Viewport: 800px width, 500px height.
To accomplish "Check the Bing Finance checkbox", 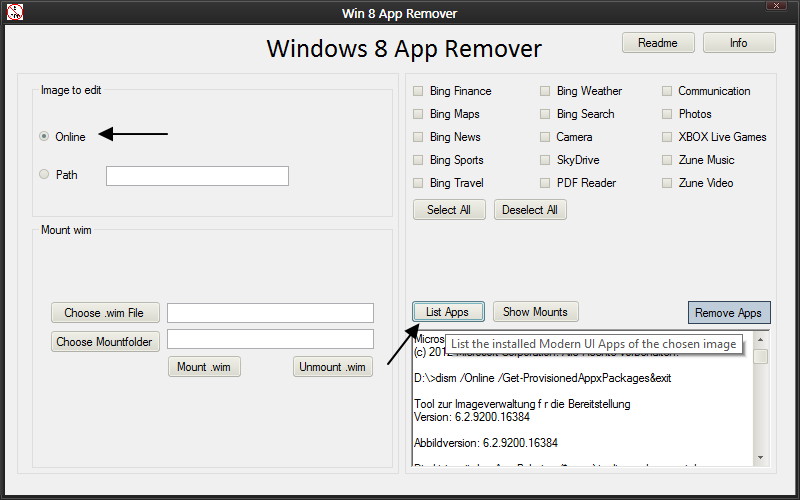I will click(418, 91).
